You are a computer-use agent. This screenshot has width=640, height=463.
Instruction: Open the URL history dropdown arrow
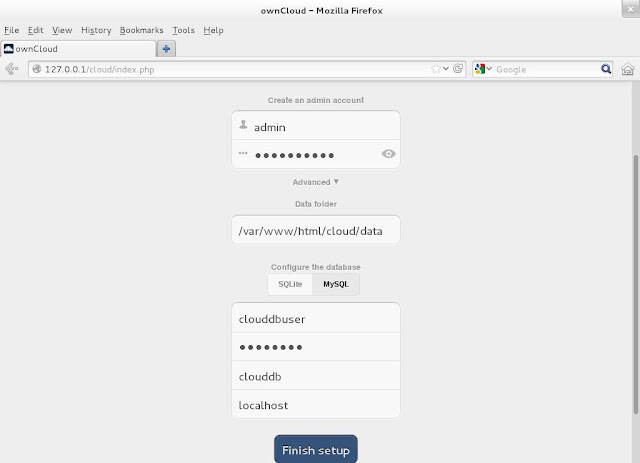point(446,69)
